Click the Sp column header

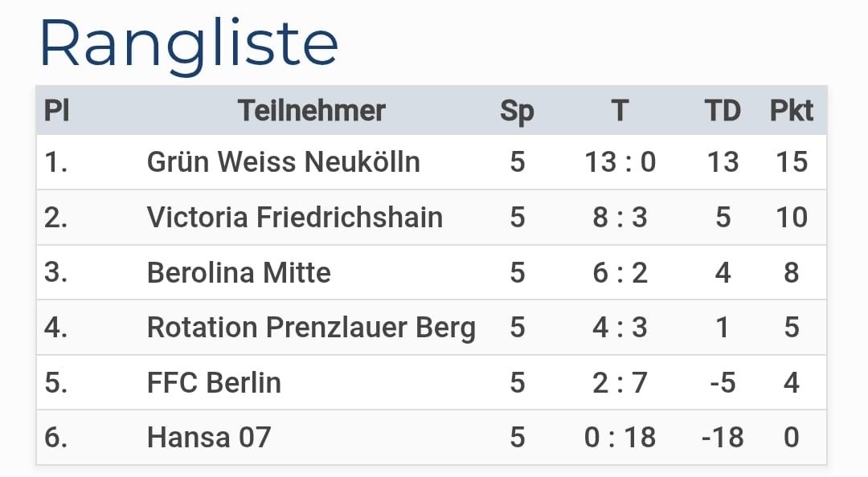pyautogui.click(x=517, y=111)
